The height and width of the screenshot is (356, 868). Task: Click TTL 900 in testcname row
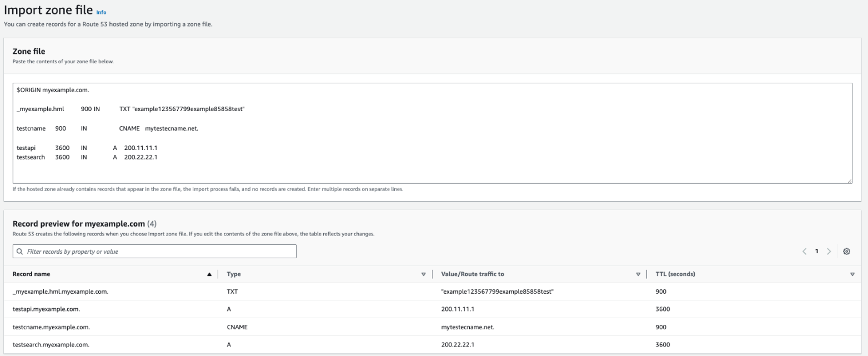pyautogui.click(x=661, y=327)
